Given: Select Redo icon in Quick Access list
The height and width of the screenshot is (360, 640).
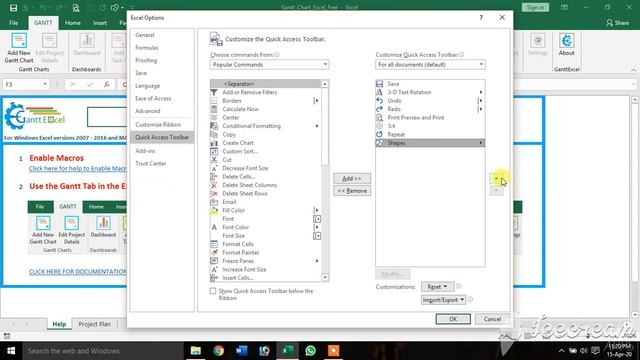Looking at the screenshot, I should (380, 109).
